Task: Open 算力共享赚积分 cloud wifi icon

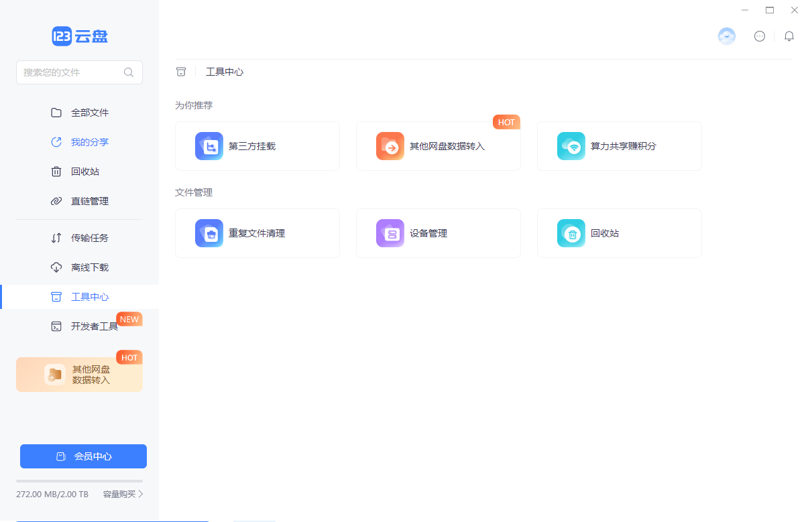Action: point(571,146)
